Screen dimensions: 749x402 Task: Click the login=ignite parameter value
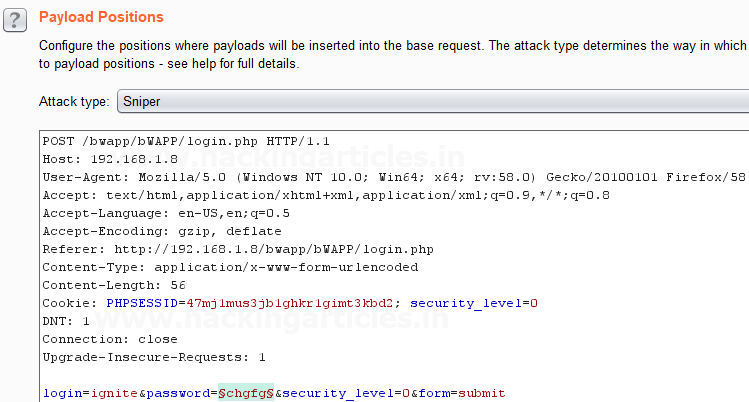(x=114, y=393)
